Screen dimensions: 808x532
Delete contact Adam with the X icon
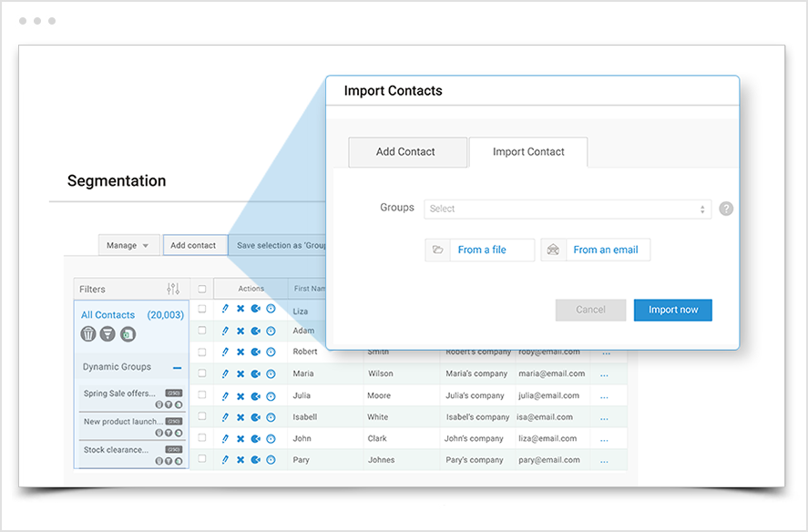[240, 331]
